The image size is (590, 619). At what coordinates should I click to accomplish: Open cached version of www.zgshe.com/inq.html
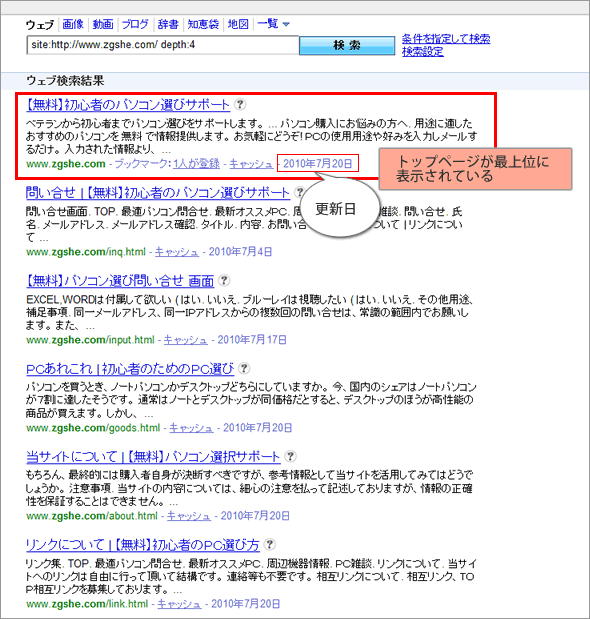pyautogui.click(x=176, y=252)
